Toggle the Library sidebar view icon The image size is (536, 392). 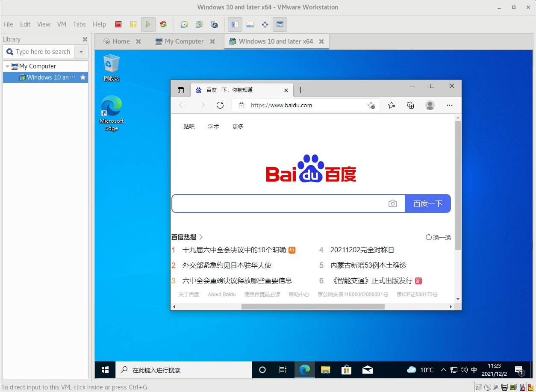[235, 24]
